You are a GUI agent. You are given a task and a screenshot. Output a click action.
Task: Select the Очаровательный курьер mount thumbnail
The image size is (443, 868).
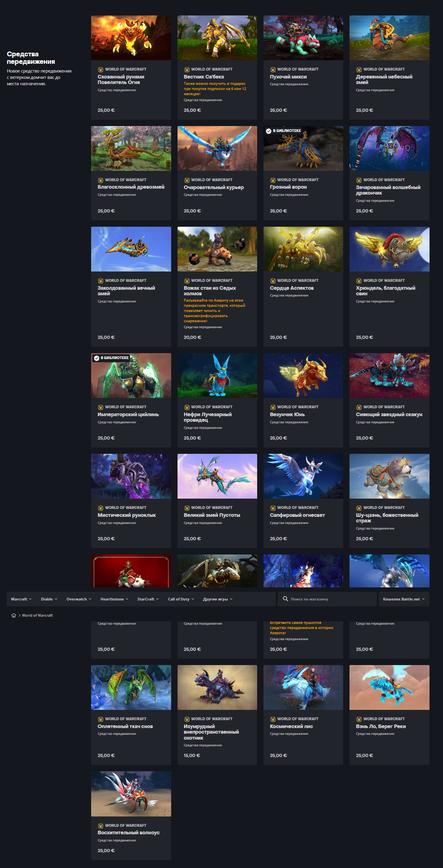pos(217,149)
